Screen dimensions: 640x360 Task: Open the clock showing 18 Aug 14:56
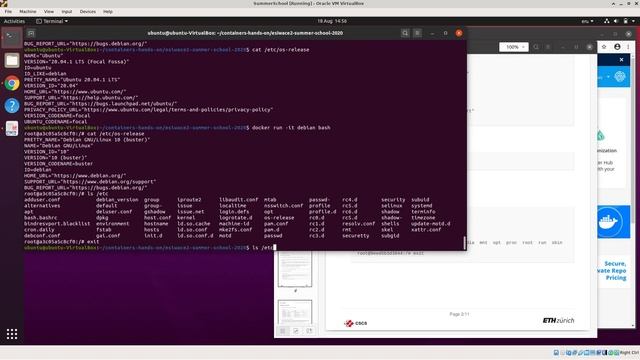pos(332,21)
